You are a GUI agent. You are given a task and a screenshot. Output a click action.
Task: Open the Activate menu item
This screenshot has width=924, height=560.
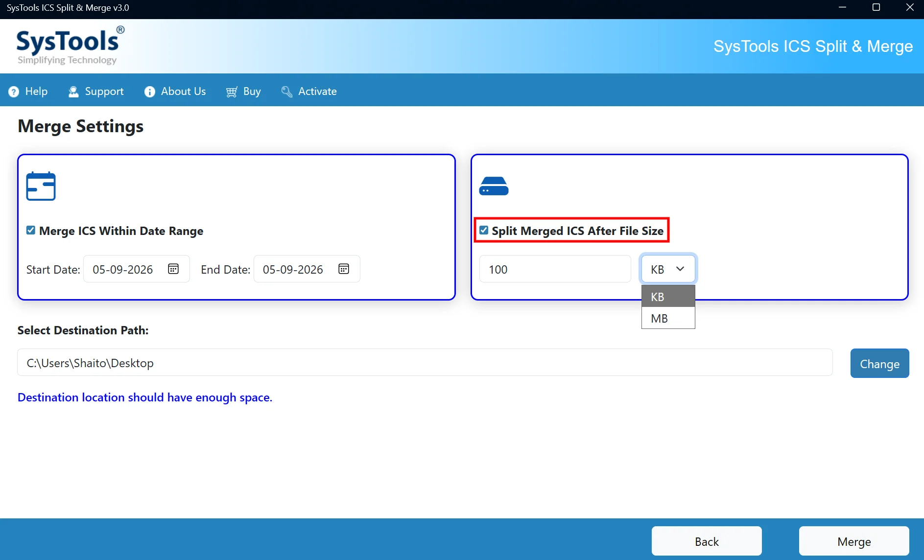coord(309,92)
